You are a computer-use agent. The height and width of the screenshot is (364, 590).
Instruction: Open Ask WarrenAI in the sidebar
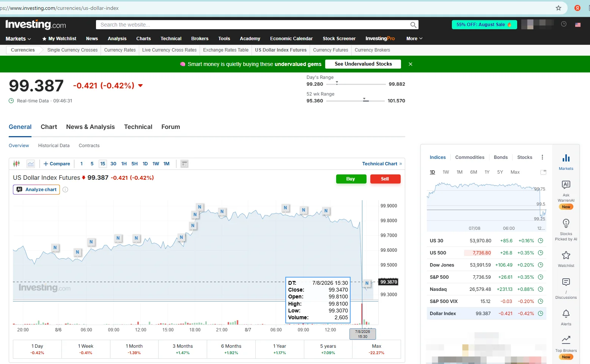pyautogui.click(x=566, y=195)
